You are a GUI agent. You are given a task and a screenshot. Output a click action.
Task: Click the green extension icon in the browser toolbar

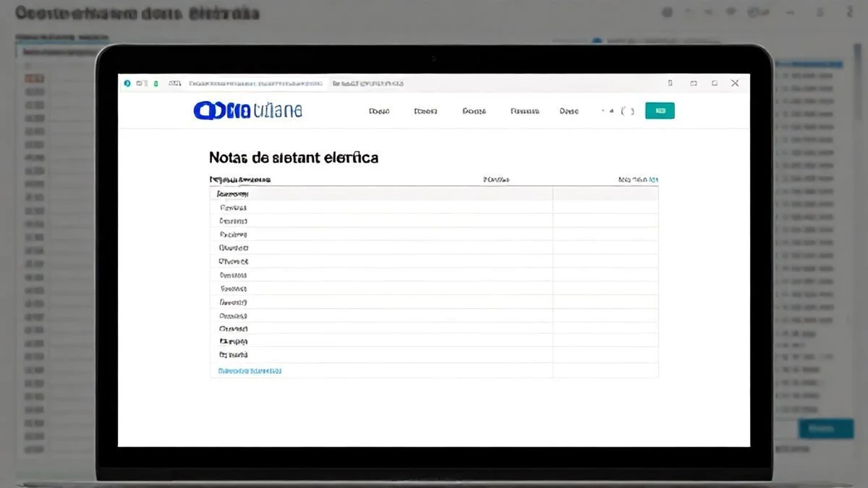[156, 84]
